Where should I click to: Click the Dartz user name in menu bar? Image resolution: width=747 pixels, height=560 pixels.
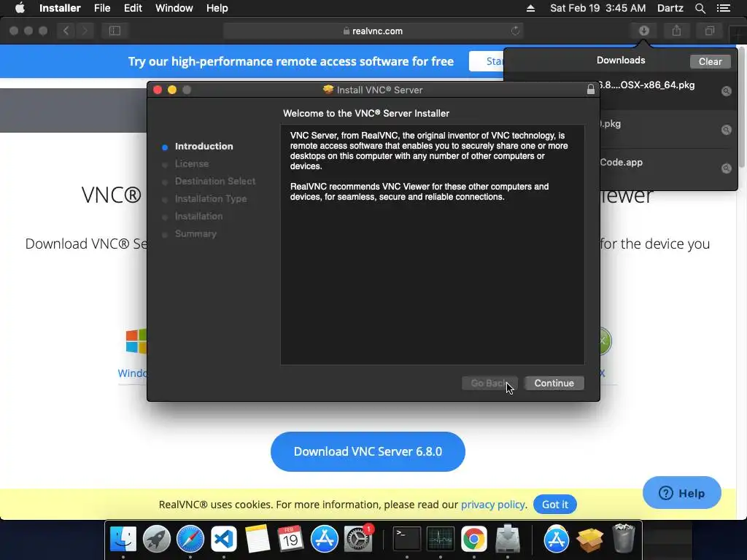[670, 8]
